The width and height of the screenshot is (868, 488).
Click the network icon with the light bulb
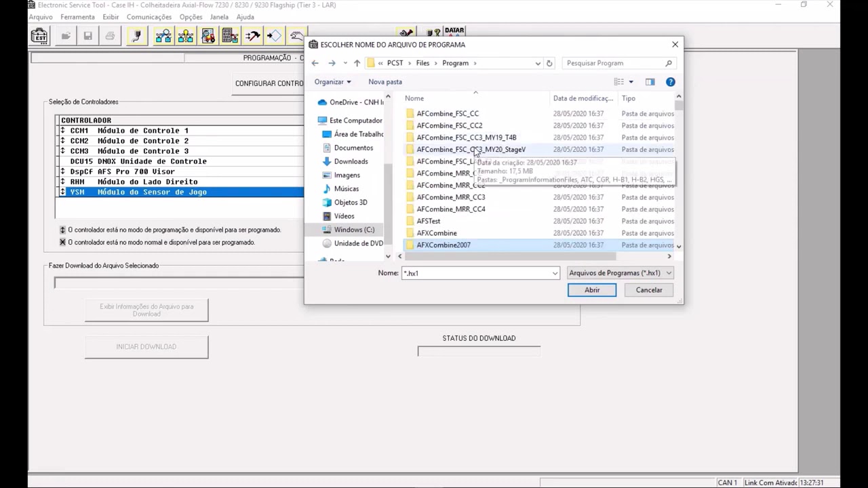[186, 36]
